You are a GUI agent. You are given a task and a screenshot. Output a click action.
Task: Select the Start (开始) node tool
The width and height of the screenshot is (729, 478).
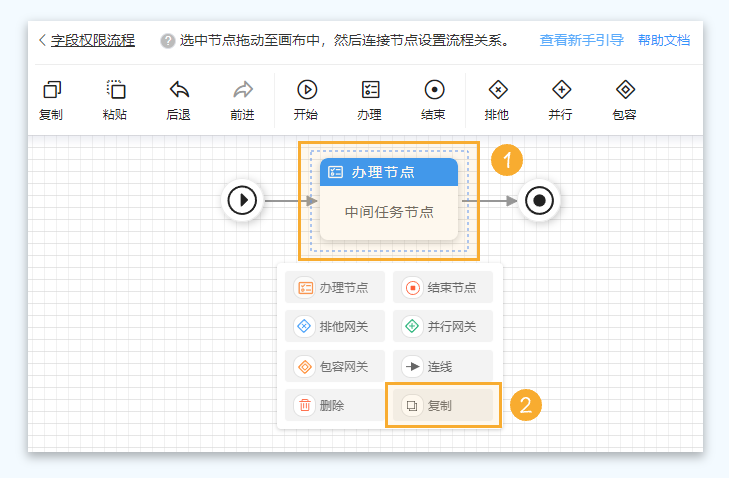pos(306,91)
